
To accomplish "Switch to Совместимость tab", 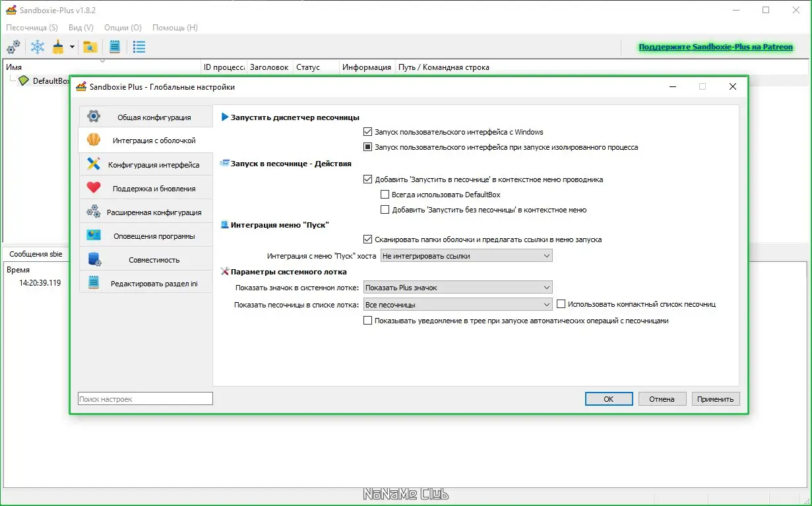I will pos(146,259).
